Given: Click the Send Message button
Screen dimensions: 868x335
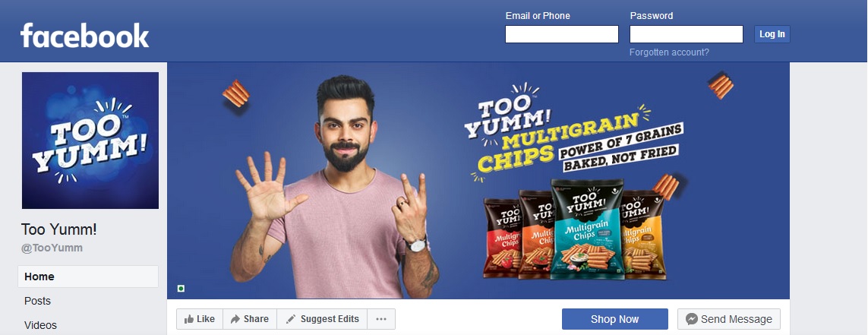Looking at the screenshot, I should tap(729, 319).
